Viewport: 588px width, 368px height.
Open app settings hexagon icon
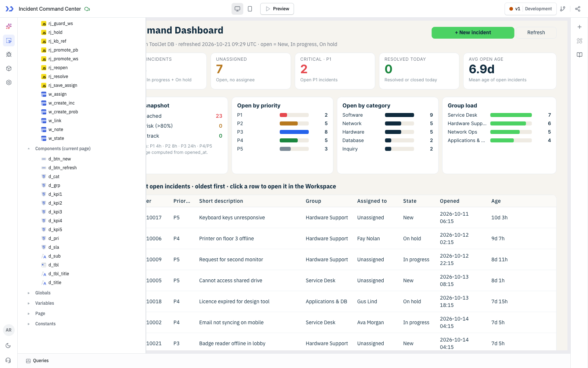[9, 82]
